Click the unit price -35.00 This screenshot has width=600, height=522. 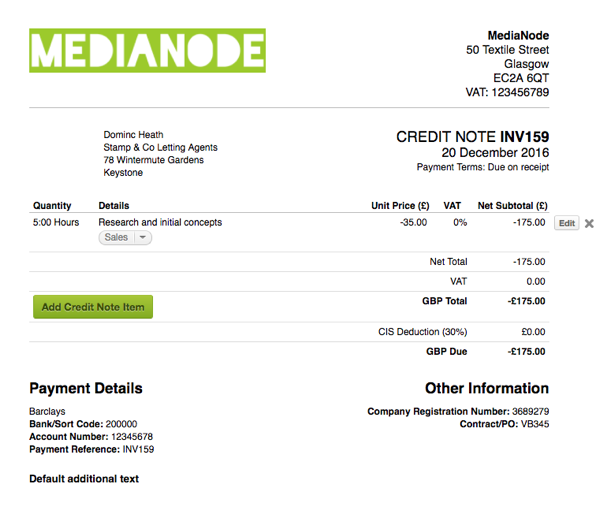click(413, 222)
